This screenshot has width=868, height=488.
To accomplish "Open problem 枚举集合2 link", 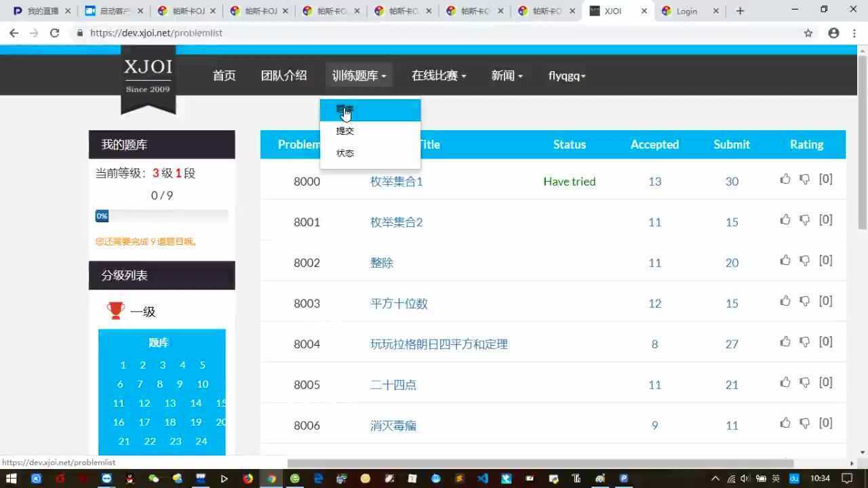I will 396,222.
